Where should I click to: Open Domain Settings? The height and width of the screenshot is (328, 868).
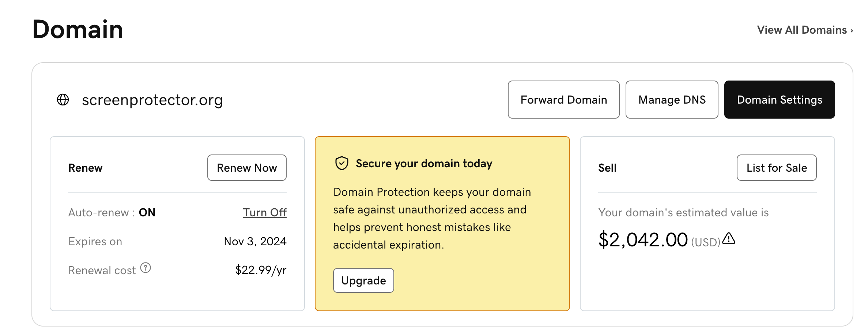click(x=779, y=100)
